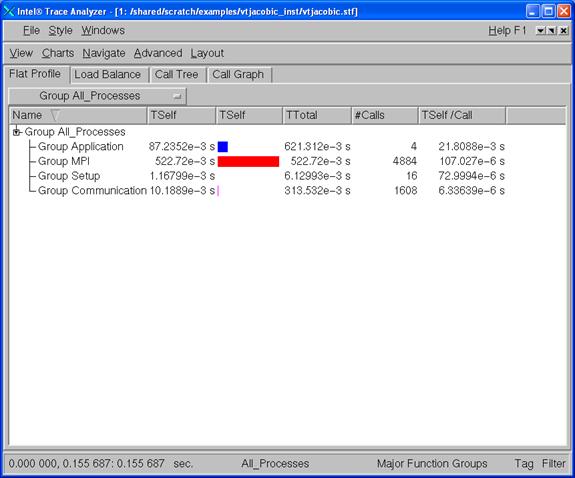Image resolution: width=575 pixels, height=478 pixels.
Task: Sort by TSelf /Call column header
Action: point(462,115)
